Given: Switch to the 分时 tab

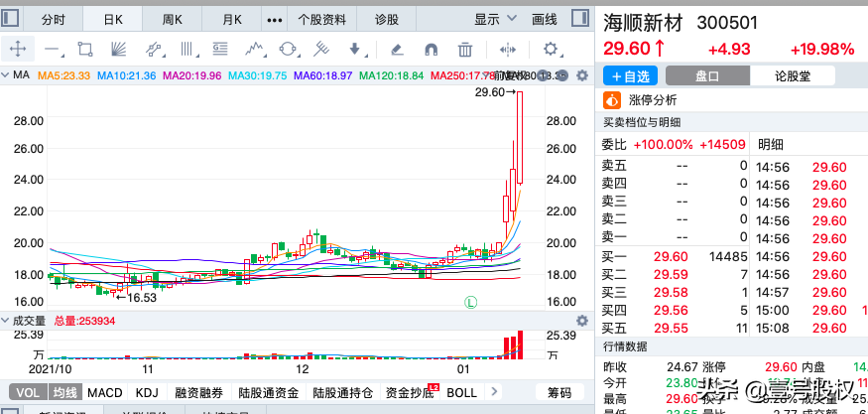Looking at the screenshot, I should [54, 20].
